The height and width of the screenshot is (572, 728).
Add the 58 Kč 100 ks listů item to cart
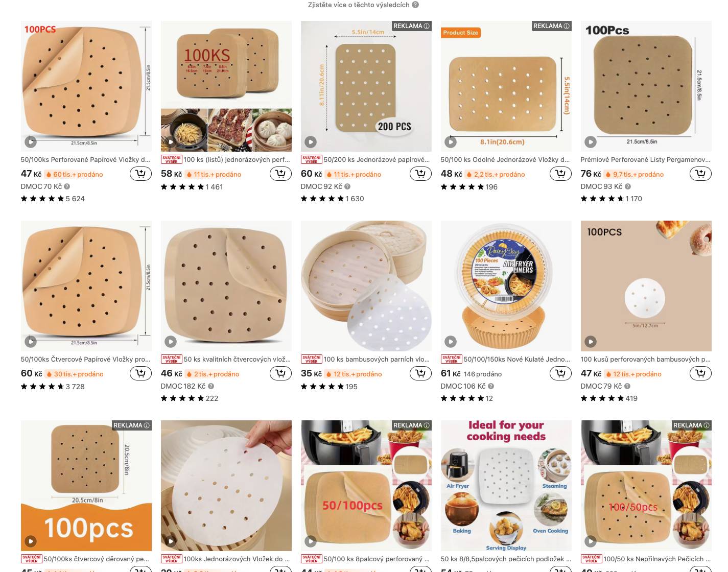(x=280, y=174)
